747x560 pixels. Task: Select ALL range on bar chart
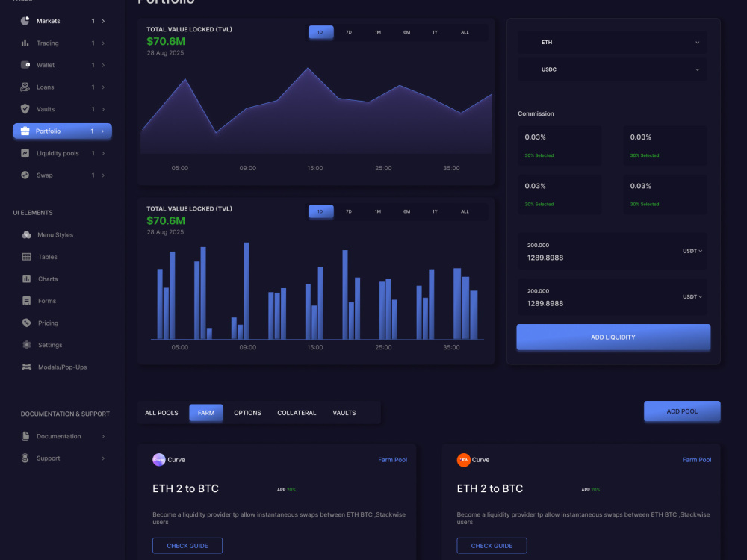pos(465,211)
